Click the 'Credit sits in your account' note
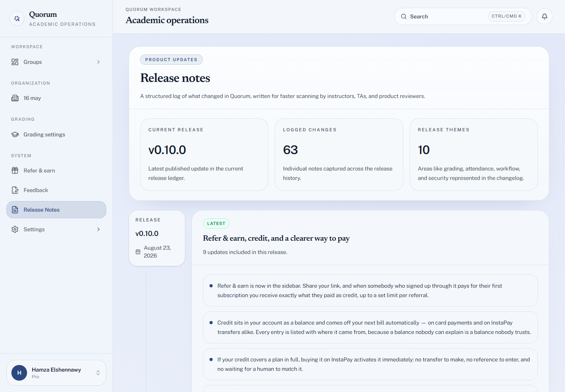The height and width of the screenshot is (392, 565). pyautogui.click(x=370, y=327)
